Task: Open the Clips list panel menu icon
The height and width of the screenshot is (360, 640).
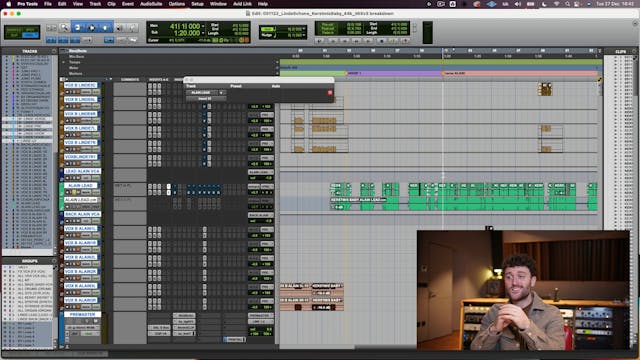Action: [634, 51]
